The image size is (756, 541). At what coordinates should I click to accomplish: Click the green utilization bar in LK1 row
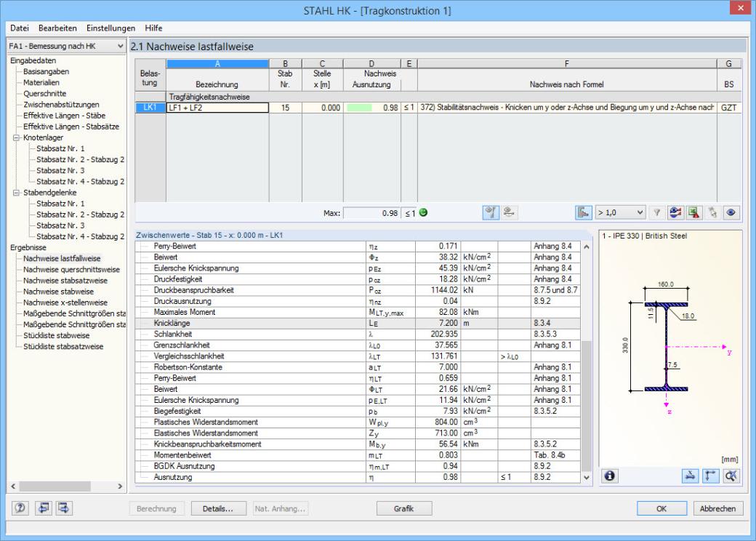point(359,108)
